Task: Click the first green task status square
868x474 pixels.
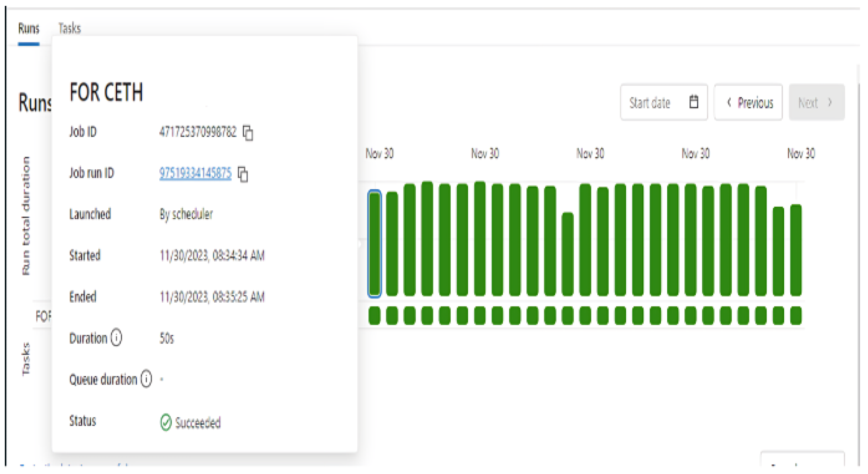Action: point(374,315)
